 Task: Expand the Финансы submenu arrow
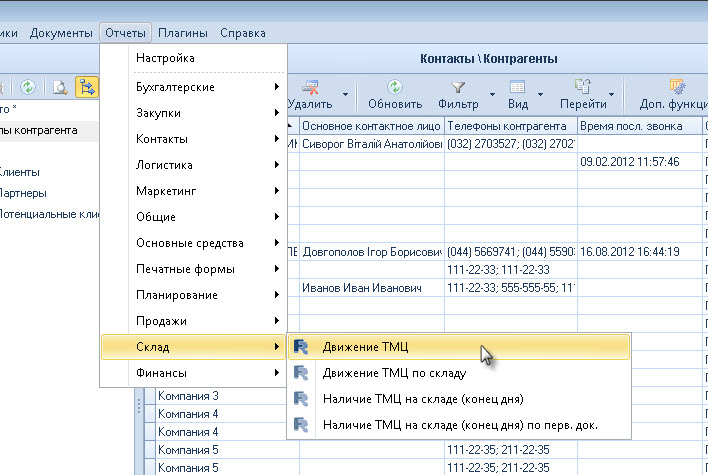[x=277, y=373]
